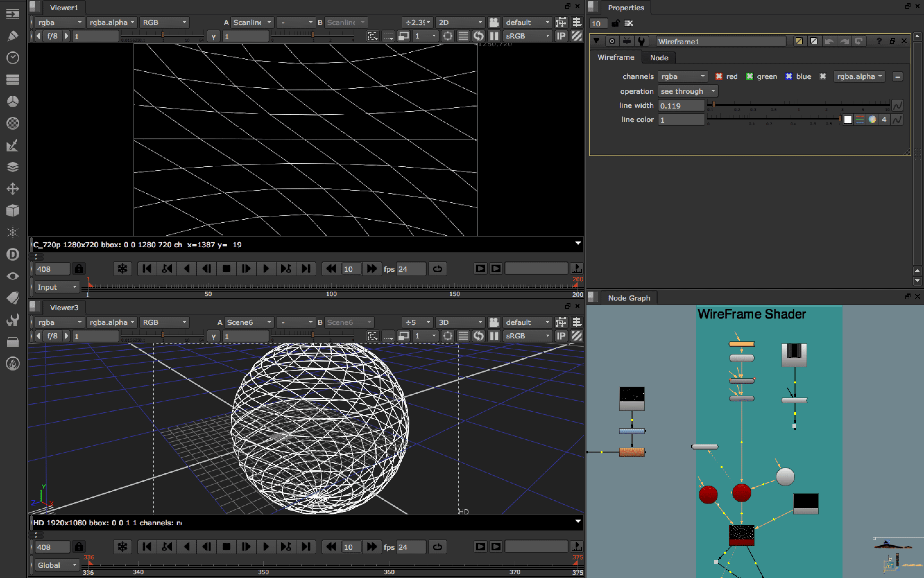Open the ToolSets wrench icon
924x578 pixels.
coord(13,320)
